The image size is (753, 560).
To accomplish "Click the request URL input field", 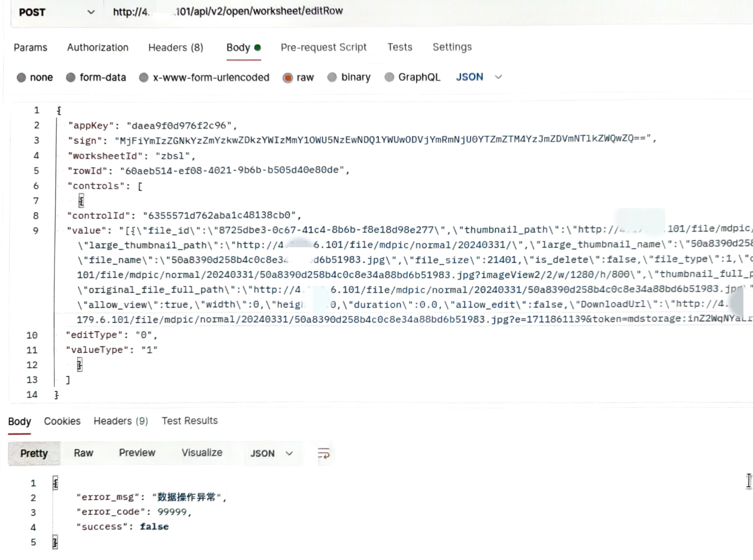I will coord(407,12).
